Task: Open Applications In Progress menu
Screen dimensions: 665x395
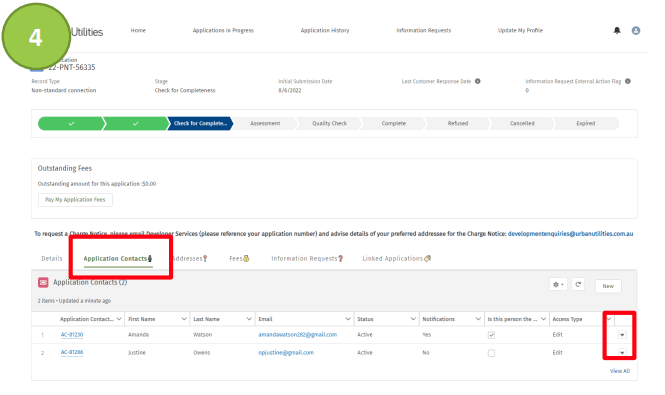Action: (223, 31)
